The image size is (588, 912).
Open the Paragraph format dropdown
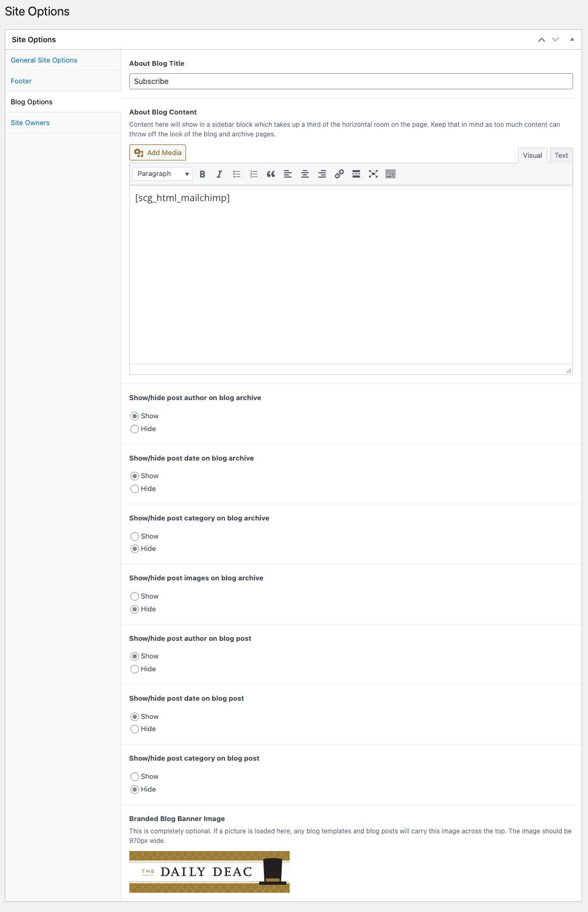click(x=163, y=174)
